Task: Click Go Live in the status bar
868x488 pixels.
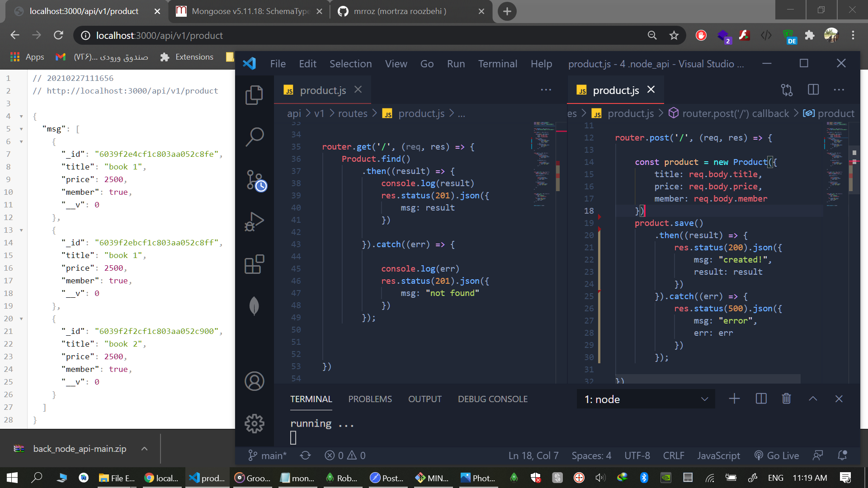Action: tap(777, 455)
